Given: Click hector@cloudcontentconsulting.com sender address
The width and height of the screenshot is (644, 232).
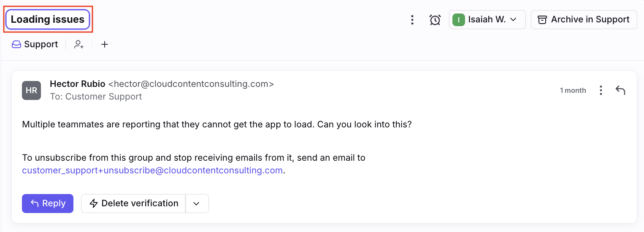Looking at the screenshot, I should coord(191,84).
